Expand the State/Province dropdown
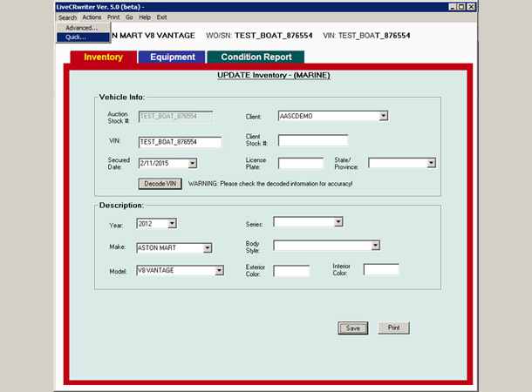Screen dimensions: 532x392 coord(431,163)
